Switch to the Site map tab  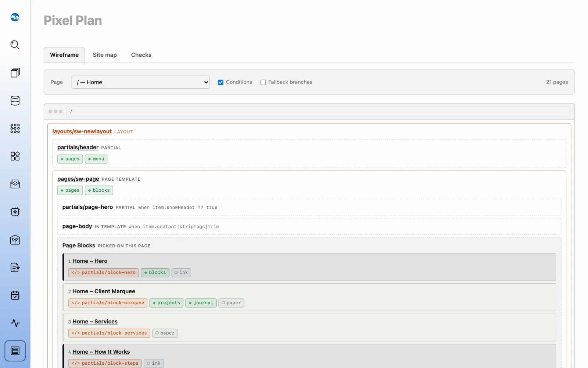tap(105, 55)
